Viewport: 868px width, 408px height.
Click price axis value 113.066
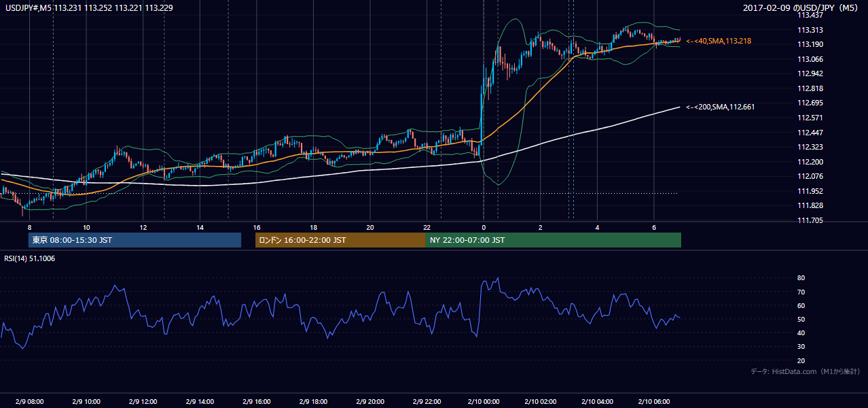pos(810,59)
